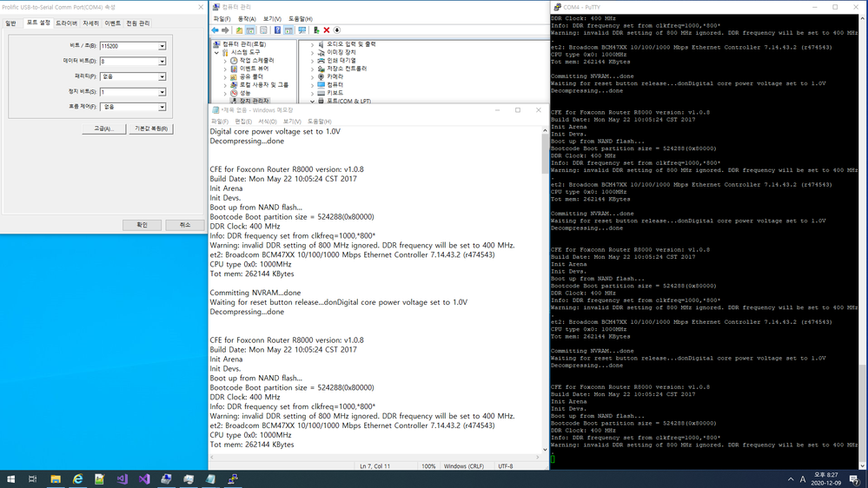Switch to the 드라이버 tab

click(66, 23)
